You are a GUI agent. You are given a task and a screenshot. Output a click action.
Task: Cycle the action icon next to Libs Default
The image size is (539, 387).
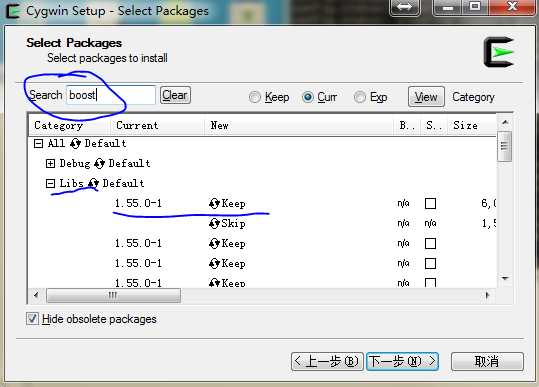tap(93, 183)
